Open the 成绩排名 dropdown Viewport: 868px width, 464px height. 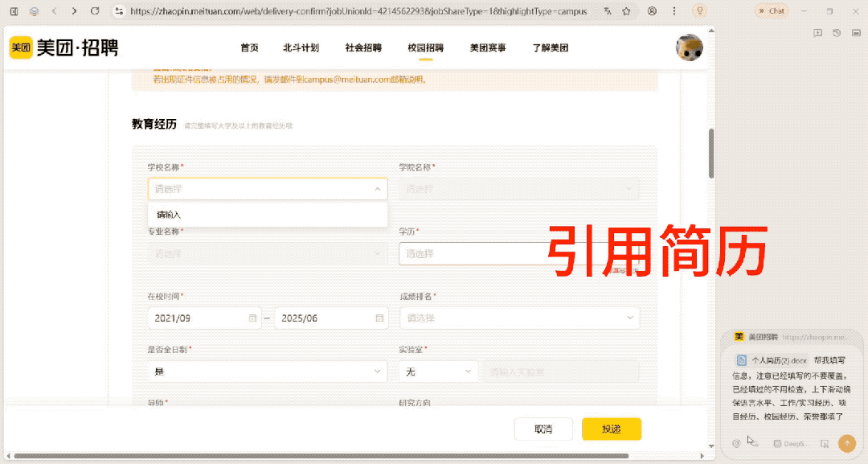coord(519,318)
